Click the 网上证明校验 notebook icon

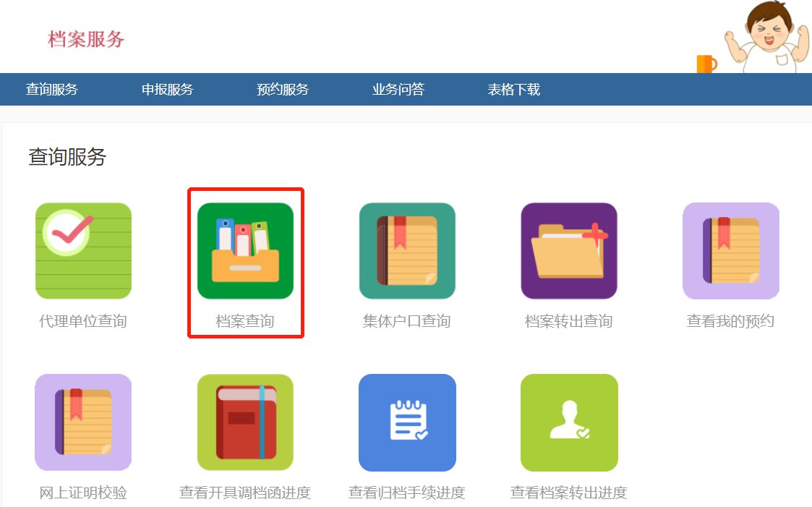pos(83,422)
